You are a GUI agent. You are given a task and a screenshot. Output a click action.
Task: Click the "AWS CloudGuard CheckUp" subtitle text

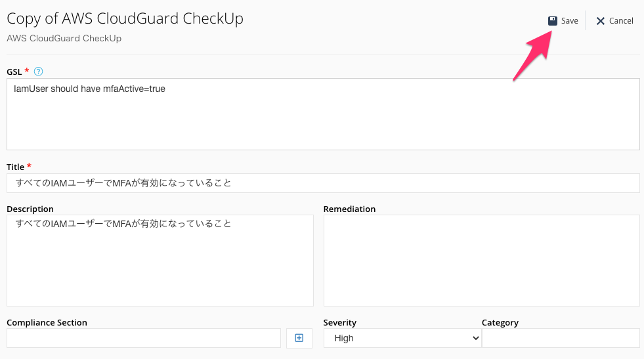coord(64,38)
